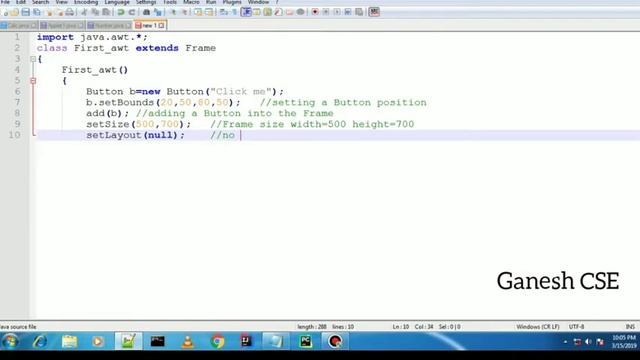The width and height of the screenshot is (640, 360).
Task: Toggle INS insert mode in status bar
Action: pos(630,327)
